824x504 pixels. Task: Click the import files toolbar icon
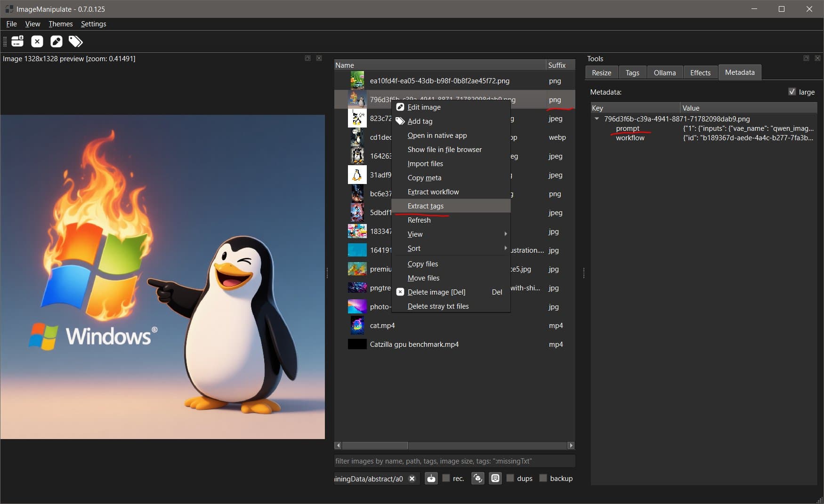pyautogui.click(x=17, y=41)
